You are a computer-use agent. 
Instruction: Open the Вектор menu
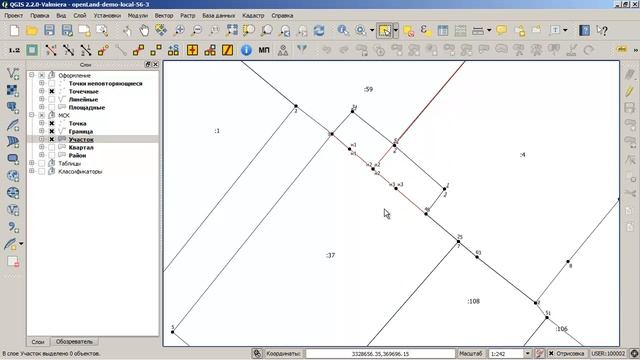pos(164,16)
